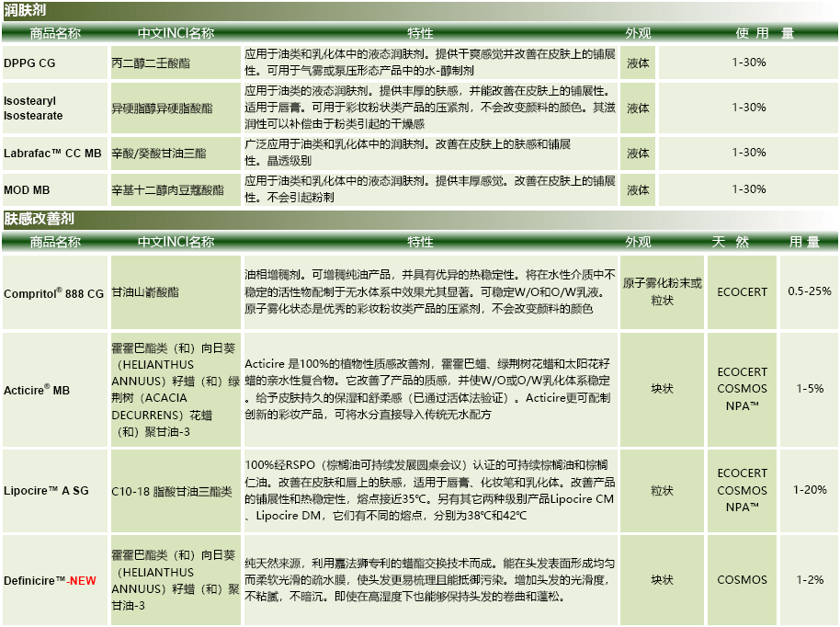Select the ECOCERT cell in Compritol row
Viewport: 840px width, 627px height.
[x=742, y=292]
